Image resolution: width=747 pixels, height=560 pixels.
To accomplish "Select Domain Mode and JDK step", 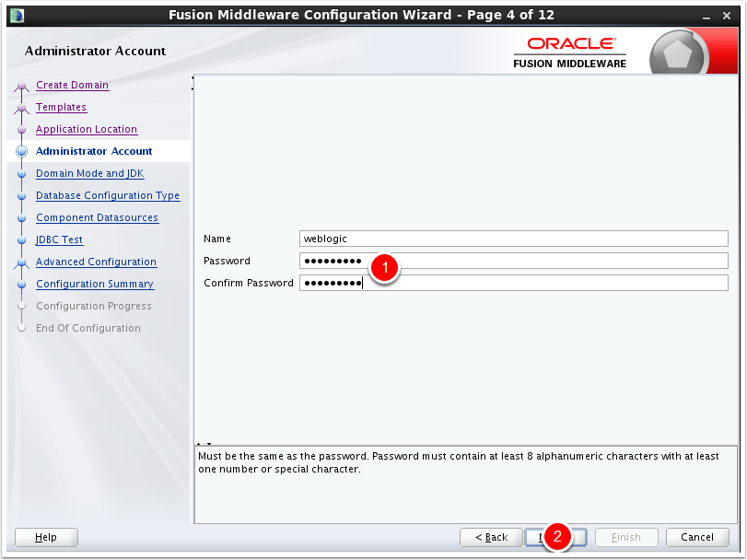I will tap(89, 173).
